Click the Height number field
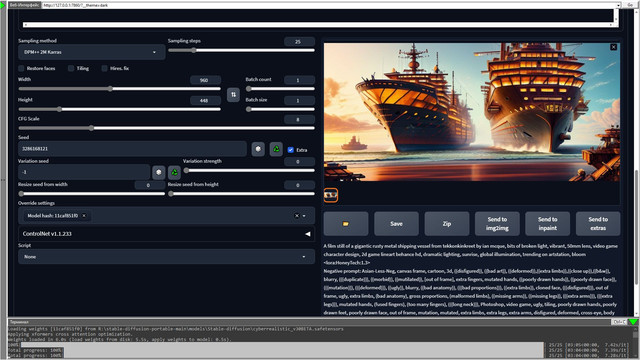Image resolution: width=640 pixels, height=360 pixels. (x=205, y=100)
